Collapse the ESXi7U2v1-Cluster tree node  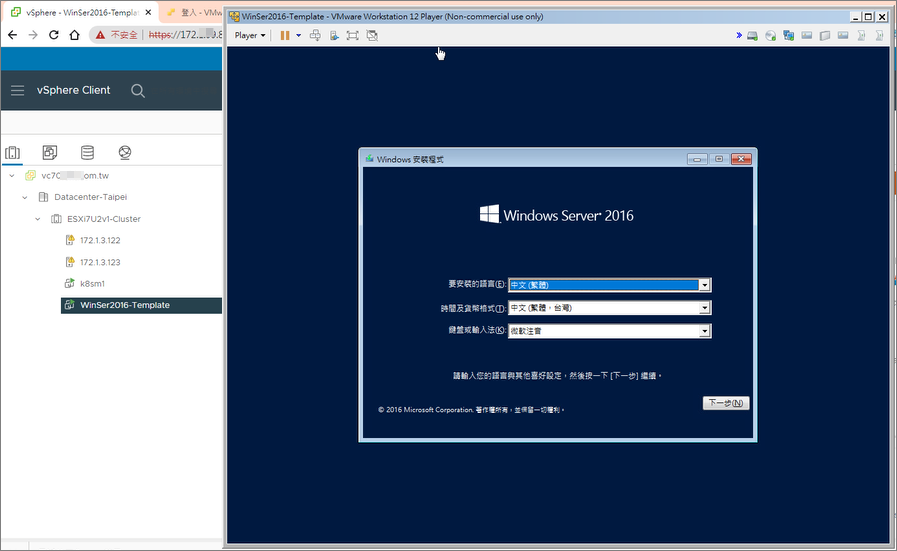point(38,219)
